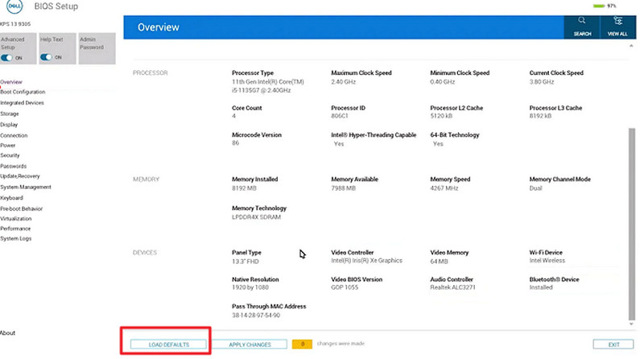Viewport: 644px width, 359px height.
Task: Open Update, Recovery section
Action: pos(20,176)
